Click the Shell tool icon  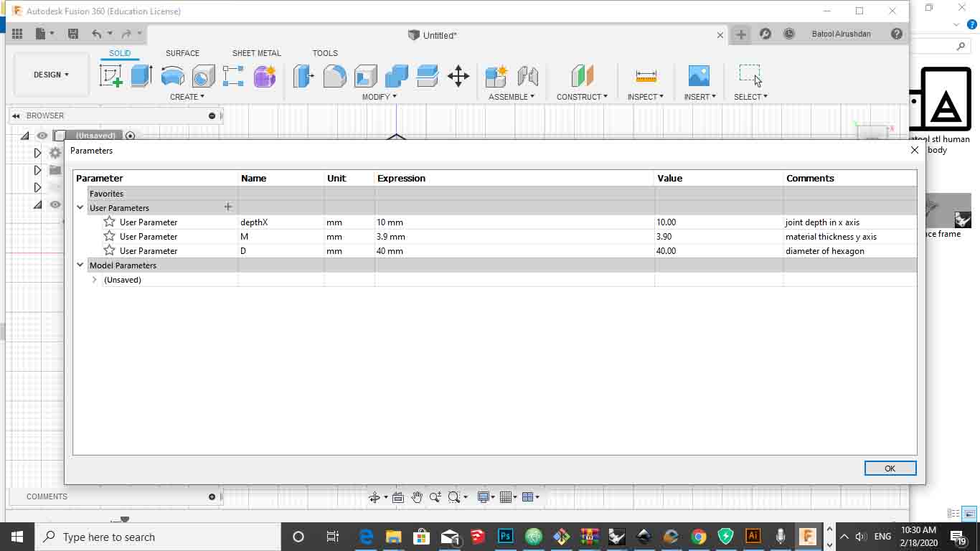[365, 75]
